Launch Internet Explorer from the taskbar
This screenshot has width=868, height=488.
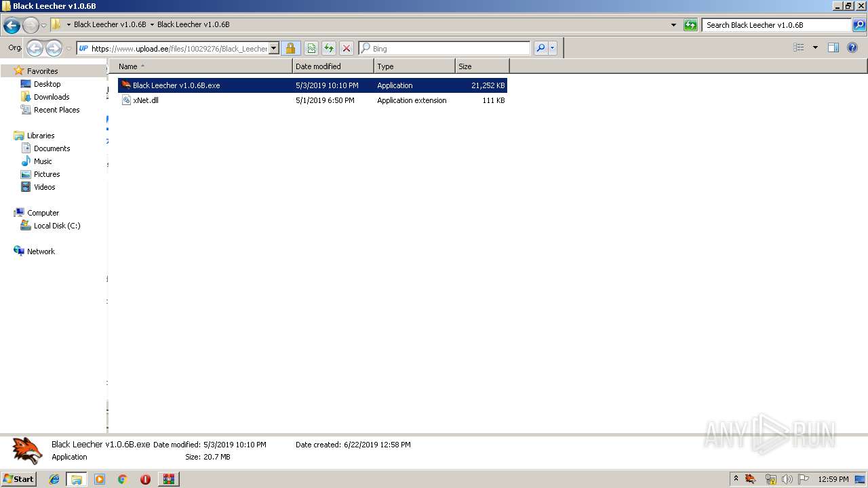[x=54, y=479]
